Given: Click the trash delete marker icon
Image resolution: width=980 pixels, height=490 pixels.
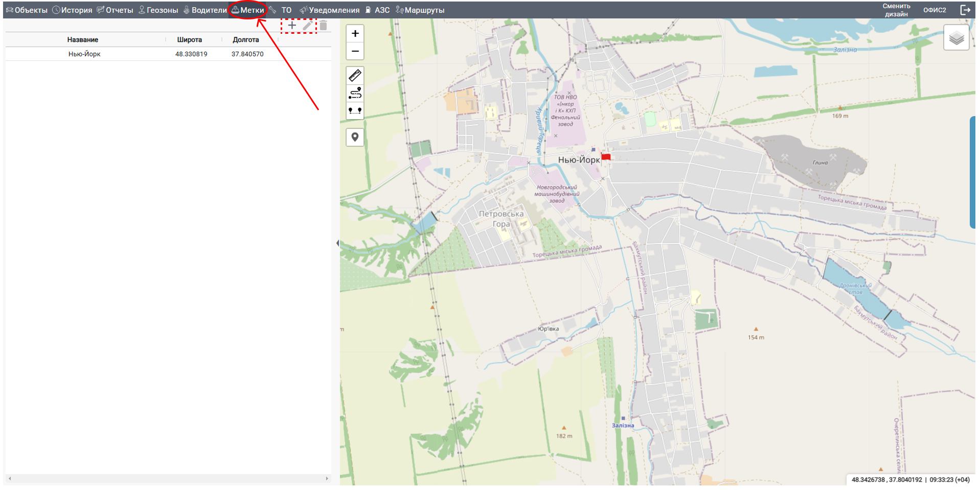Looking at the screenshot, I should (323, 26).
